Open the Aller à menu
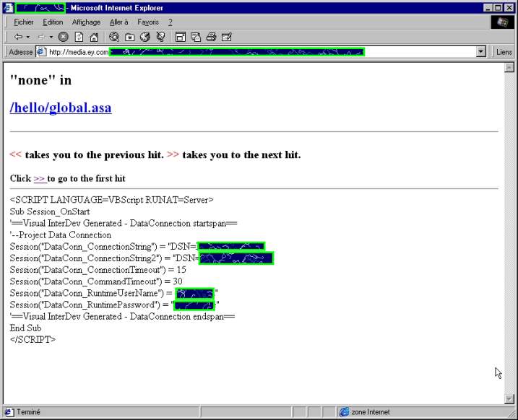Image resolution: width=518 pixels, height=420 pixels. [119, 22]
